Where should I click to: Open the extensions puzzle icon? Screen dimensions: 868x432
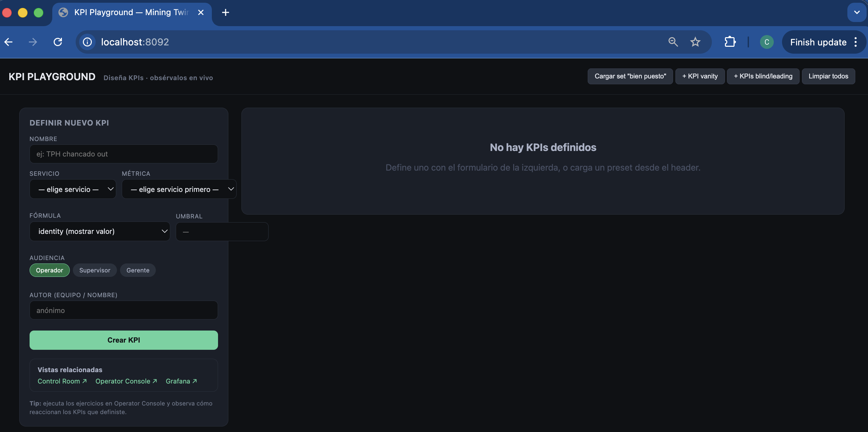[730, 42]
